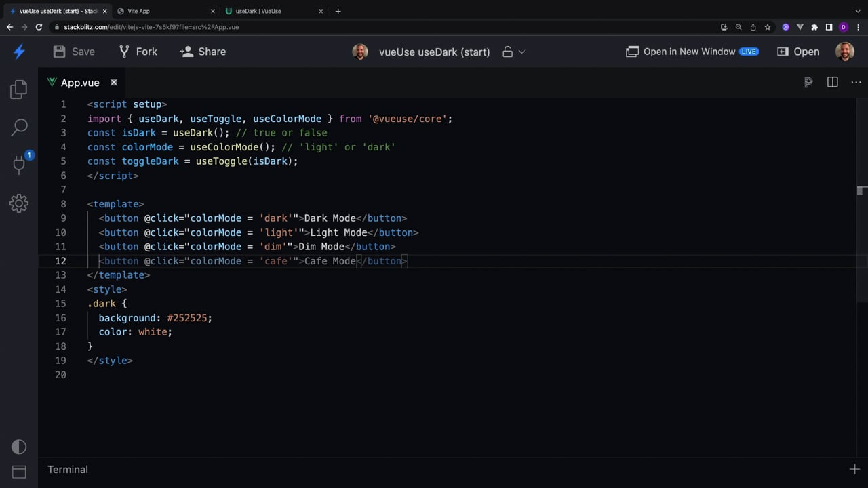Select the App.vue editor tab
The height and width of the screenshot is (488, 868).
tap(80, 83)
